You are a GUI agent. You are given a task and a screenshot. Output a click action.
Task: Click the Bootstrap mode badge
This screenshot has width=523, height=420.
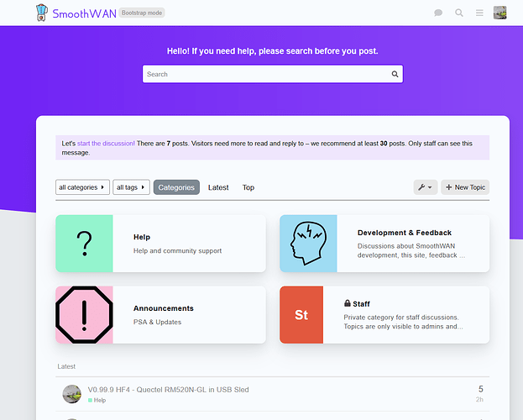coord(142,13)
